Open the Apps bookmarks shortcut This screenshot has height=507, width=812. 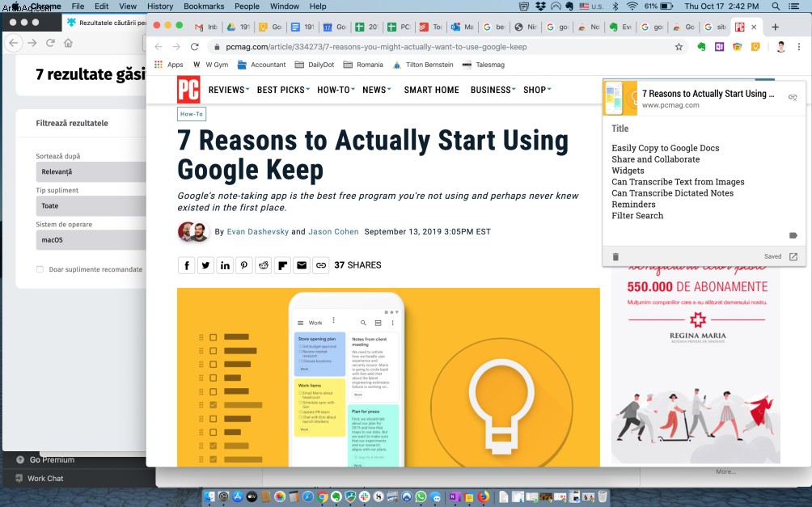point(169,65)
